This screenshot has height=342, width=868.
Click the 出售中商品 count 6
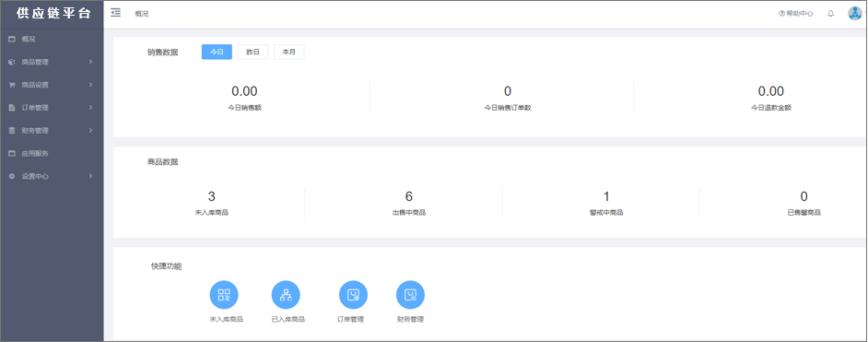click(408, 196)
